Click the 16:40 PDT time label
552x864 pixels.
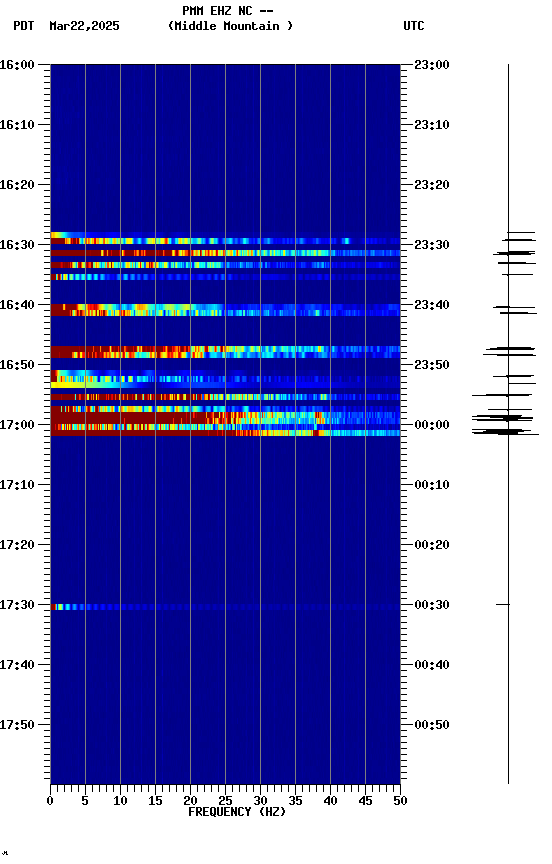click(17, 305)
